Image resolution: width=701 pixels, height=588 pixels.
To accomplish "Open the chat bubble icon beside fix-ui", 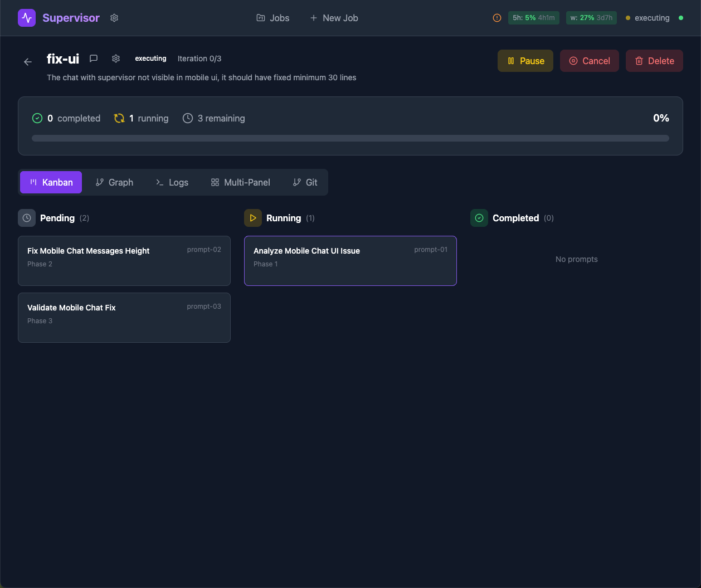I will [x=94, y=59].
